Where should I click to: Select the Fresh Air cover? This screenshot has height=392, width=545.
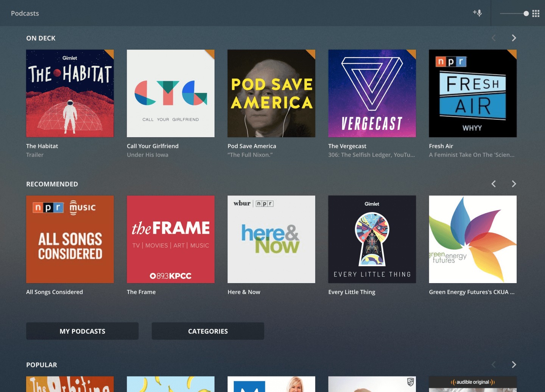click(x=473, y=93)
